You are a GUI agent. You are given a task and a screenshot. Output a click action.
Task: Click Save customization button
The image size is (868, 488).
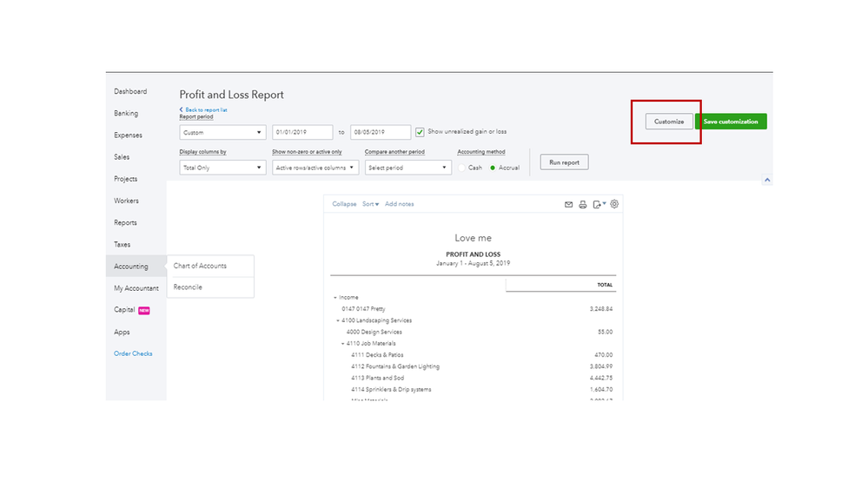pyautogui.click(x=731, y=122)
